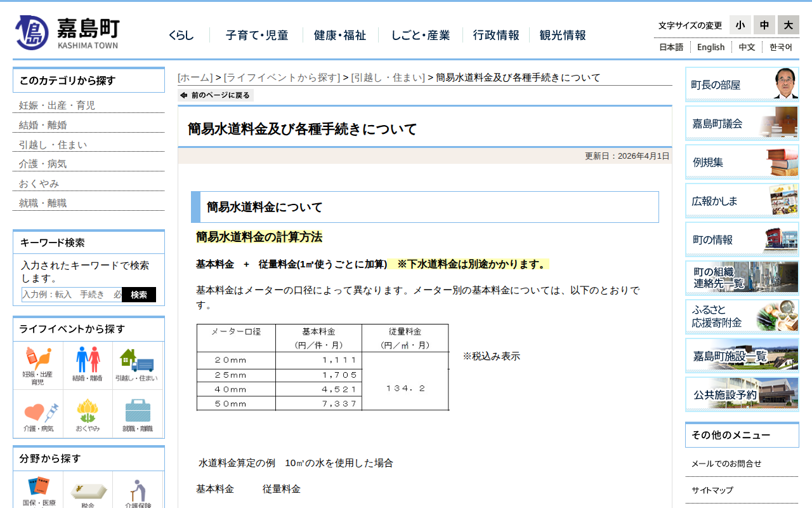Click the 引越し・住まい breadcrumb link
The width and height of the screenshot is (812, 508).
click(388, 77)
